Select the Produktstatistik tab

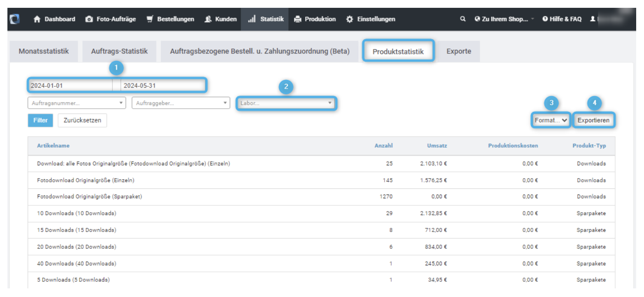pyautogui.click(x=398, y=51)
